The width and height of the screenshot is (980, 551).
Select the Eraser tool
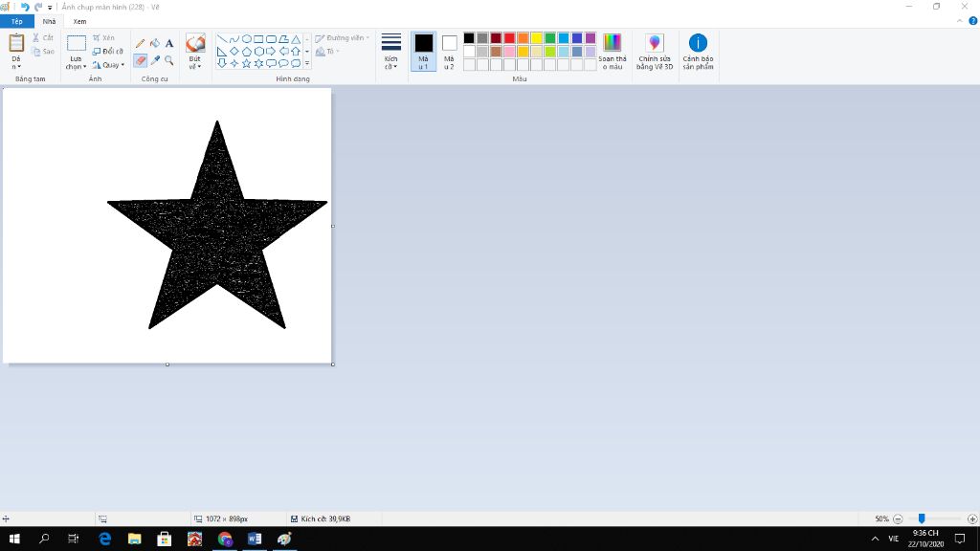140,60
